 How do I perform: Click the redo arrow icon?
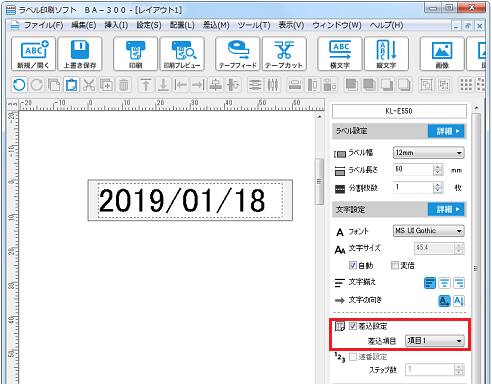coord(37,85)
